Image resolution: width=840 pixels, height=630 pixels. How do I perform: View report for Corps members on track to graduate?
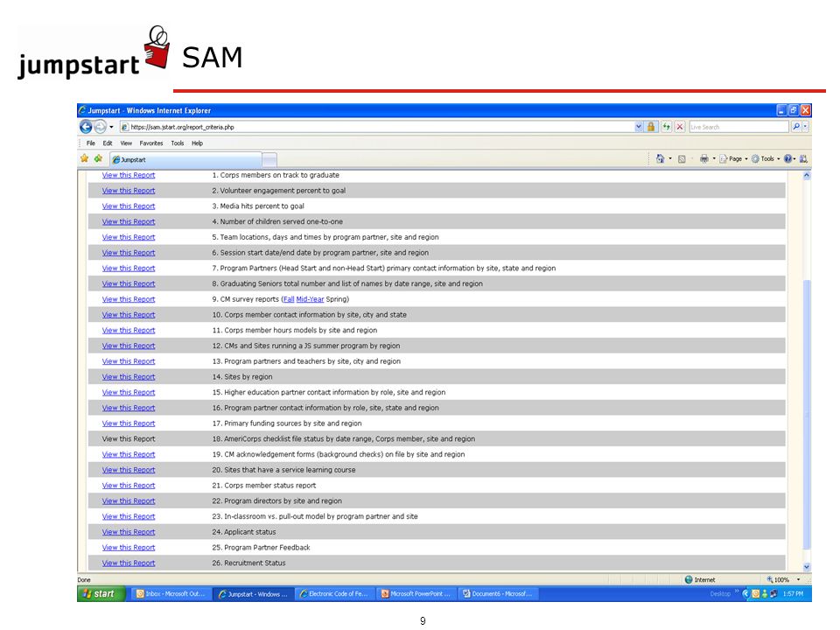click(x=129, y=175)
